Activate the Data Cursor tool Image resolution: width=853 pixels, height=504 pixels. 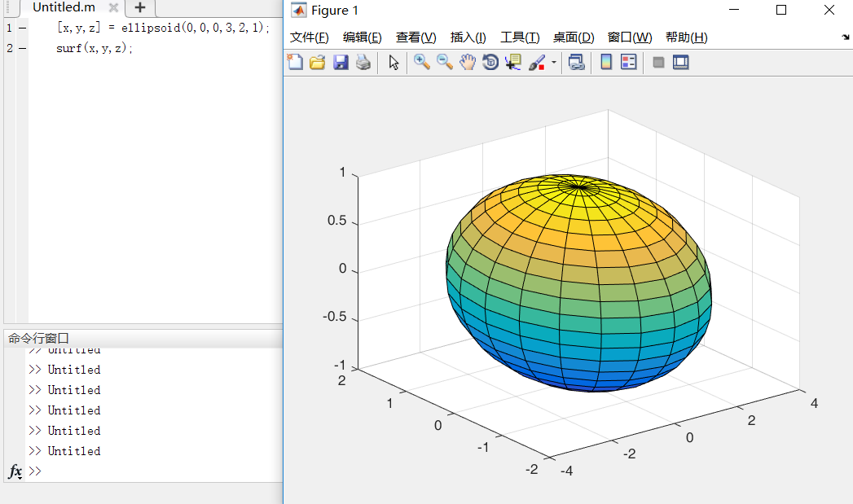(x=512, y=62)
